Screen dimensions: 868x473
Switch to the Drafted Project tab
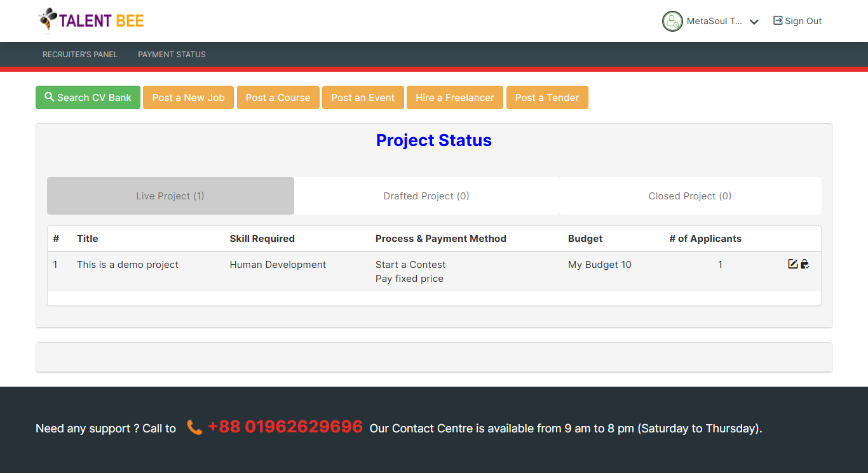point(426,196)
